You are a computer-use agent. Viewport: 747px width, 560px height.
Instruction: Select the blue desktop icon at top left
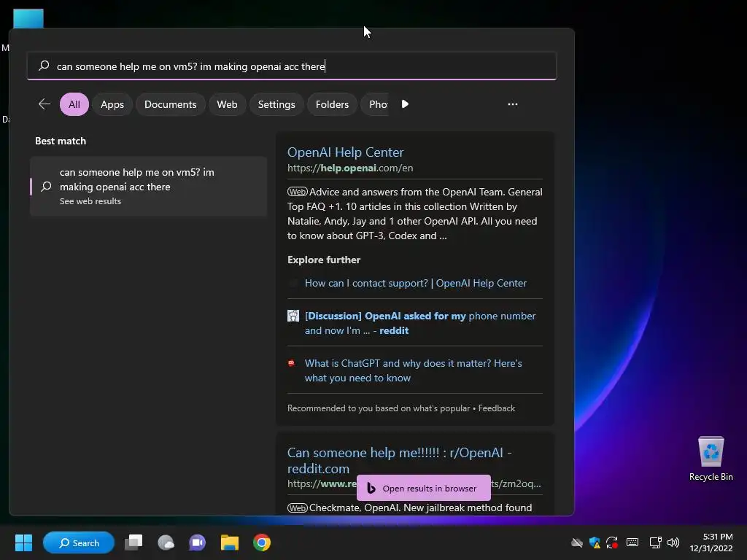pos(28,18)
